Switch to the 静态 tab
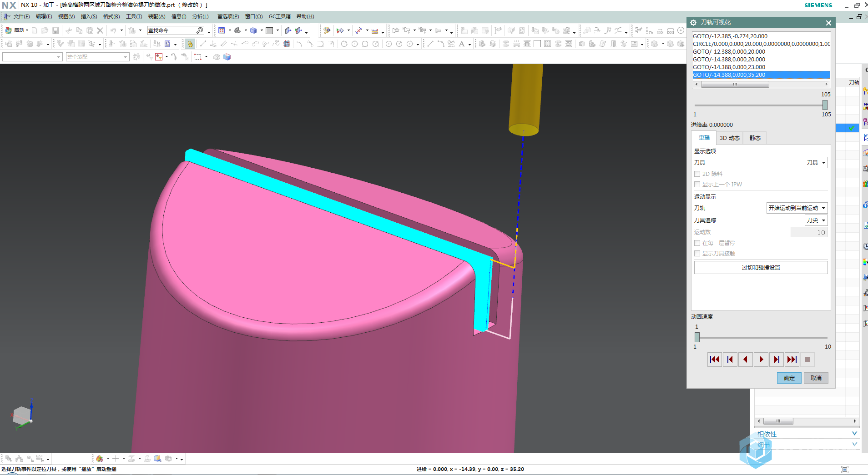 pos(755,138)
